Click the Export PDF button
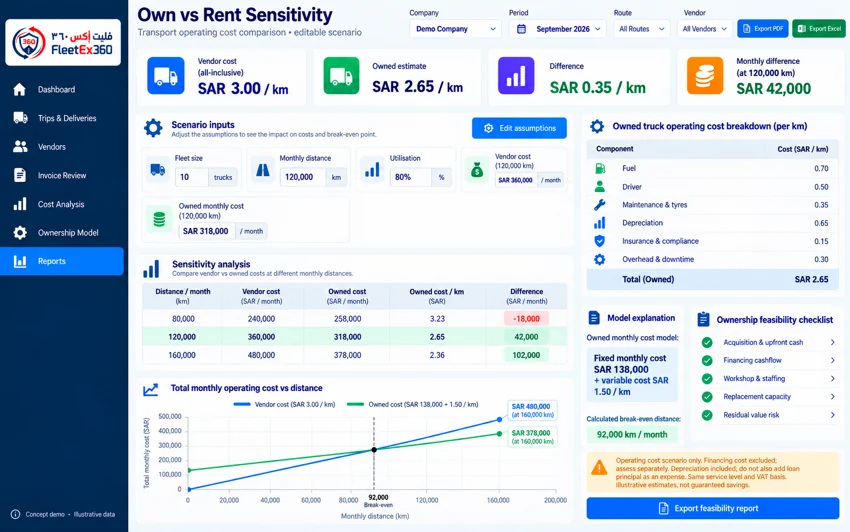 tap(763, 29)
